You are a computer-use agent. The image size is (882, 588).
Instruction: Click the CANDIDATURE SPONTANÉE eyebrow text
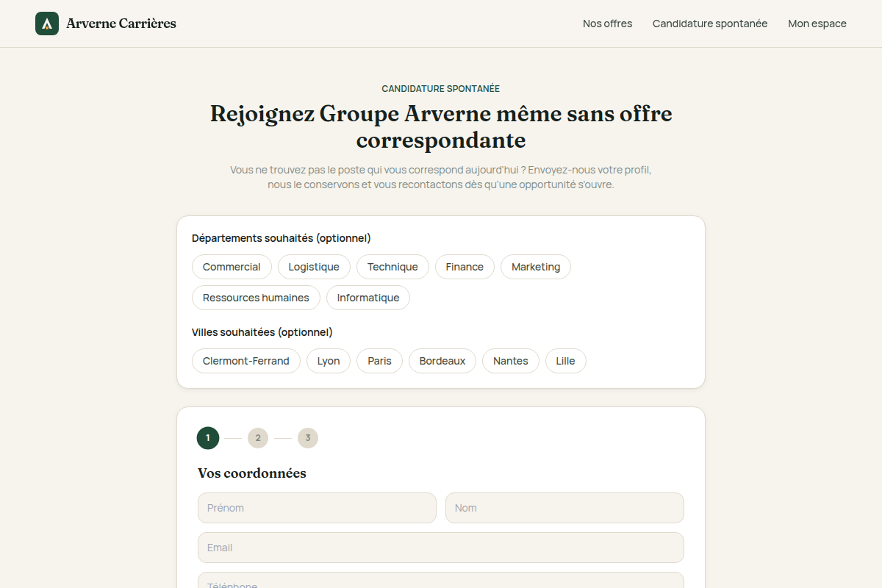(x=441, y=89)
